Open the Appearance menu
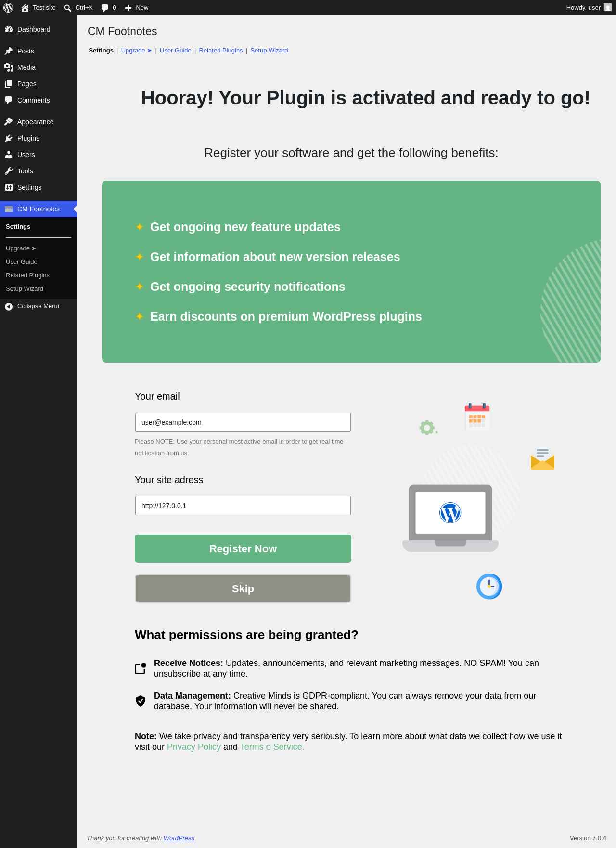This screenshot has height=848, width=616. pyautogui.click(x=38, y=122)
